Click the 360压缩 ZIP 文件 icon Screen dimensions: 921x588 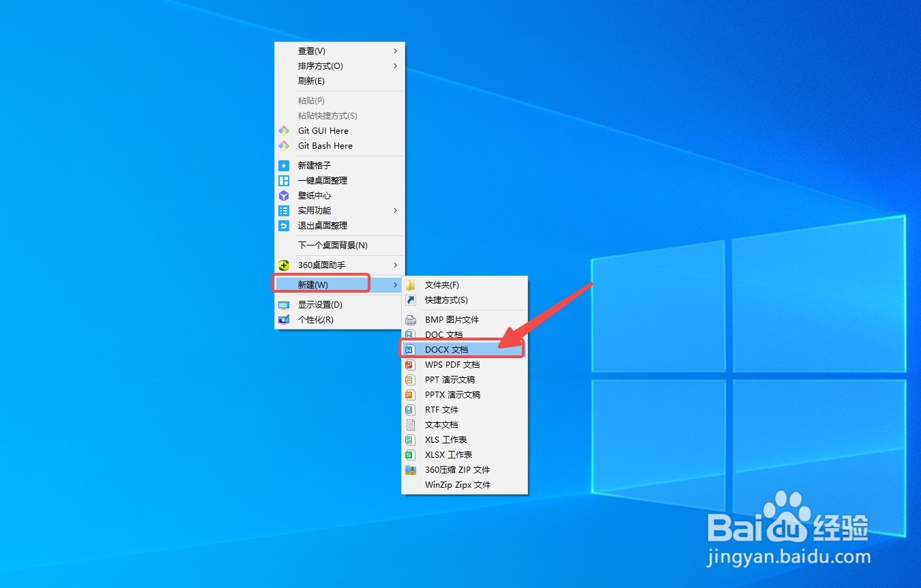(410, 470)
